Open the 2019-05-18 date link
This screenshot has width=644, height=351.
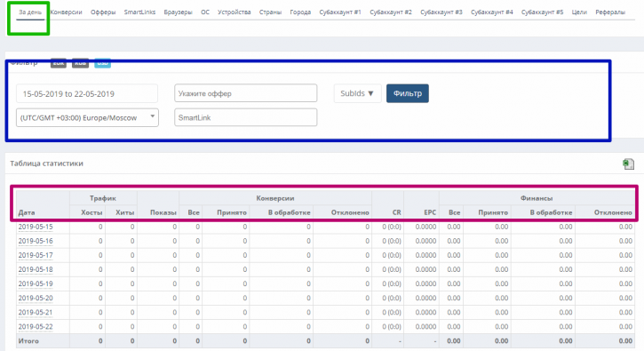[36, 269]
